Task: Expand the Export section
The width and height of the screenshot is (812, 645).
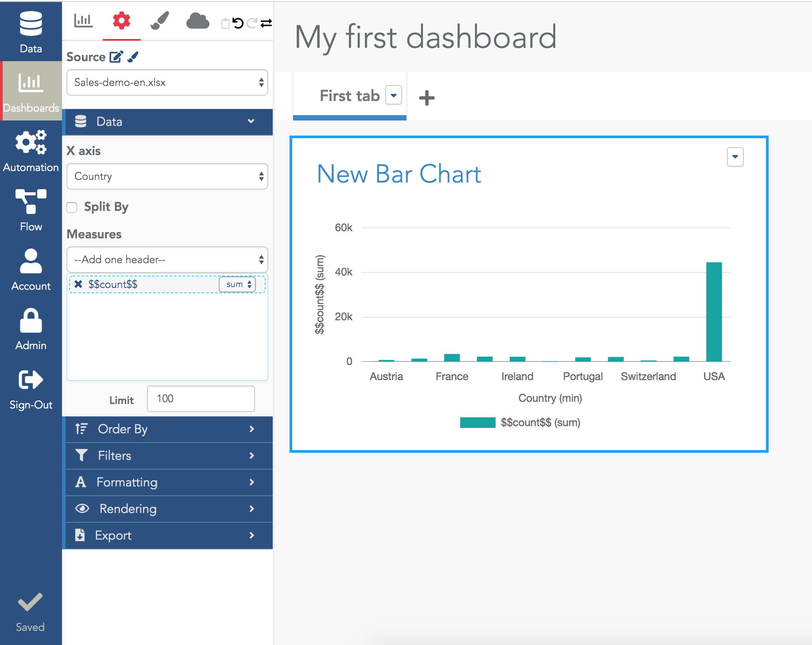Action: [x=168, y=535]
